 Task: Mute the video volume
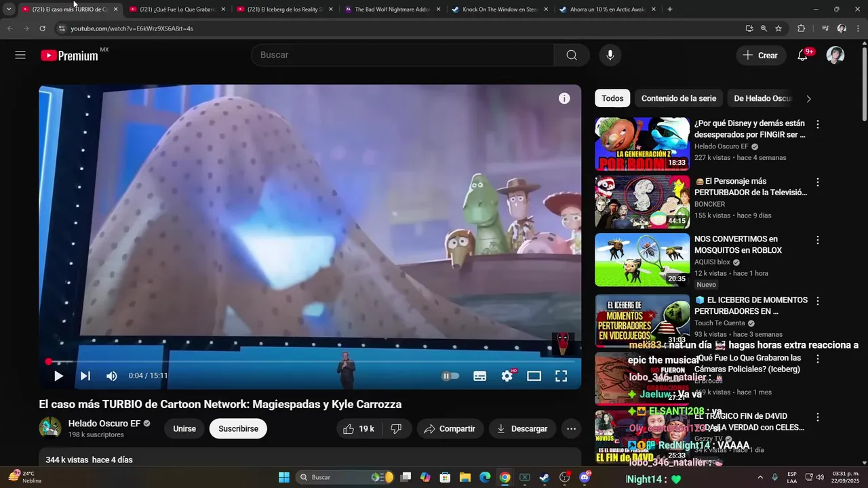(112, 375)
